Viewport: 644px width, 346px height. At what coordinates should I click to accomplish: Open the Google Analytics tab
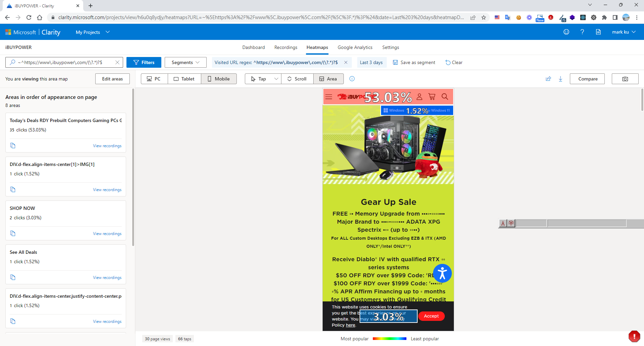355,47
